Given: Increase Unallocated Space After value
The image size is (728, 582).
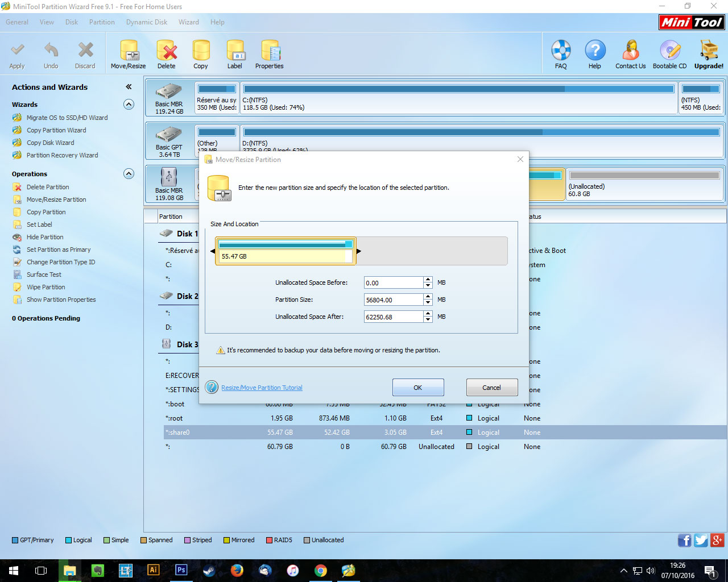Looking at the screenshot, I should point(428,314).
